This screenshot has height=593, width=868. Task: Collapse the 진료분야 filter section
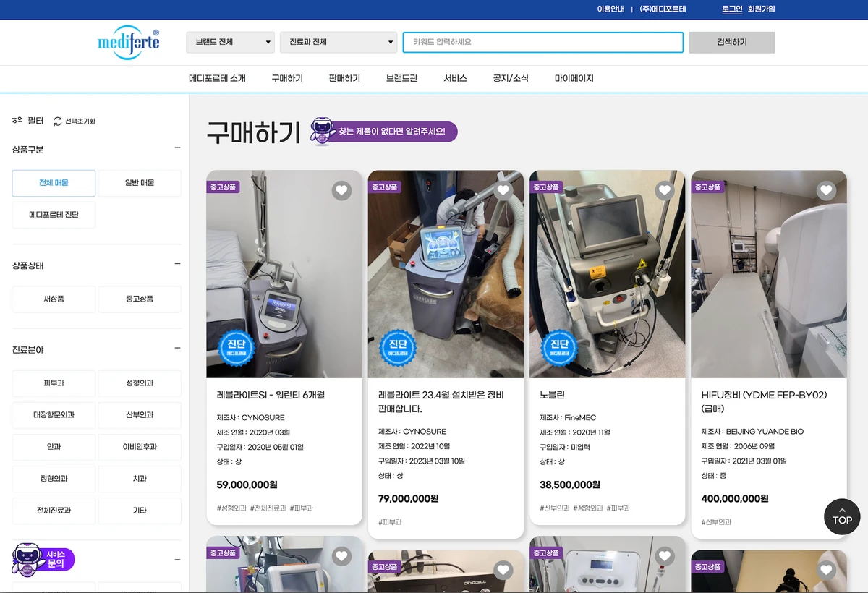(177, 349)
